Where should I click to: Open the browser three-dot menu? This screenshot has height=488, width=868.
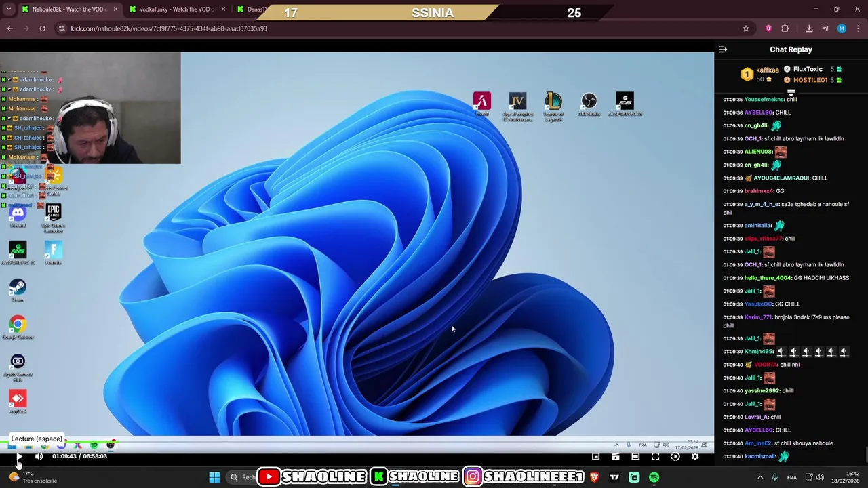(858, 28)
